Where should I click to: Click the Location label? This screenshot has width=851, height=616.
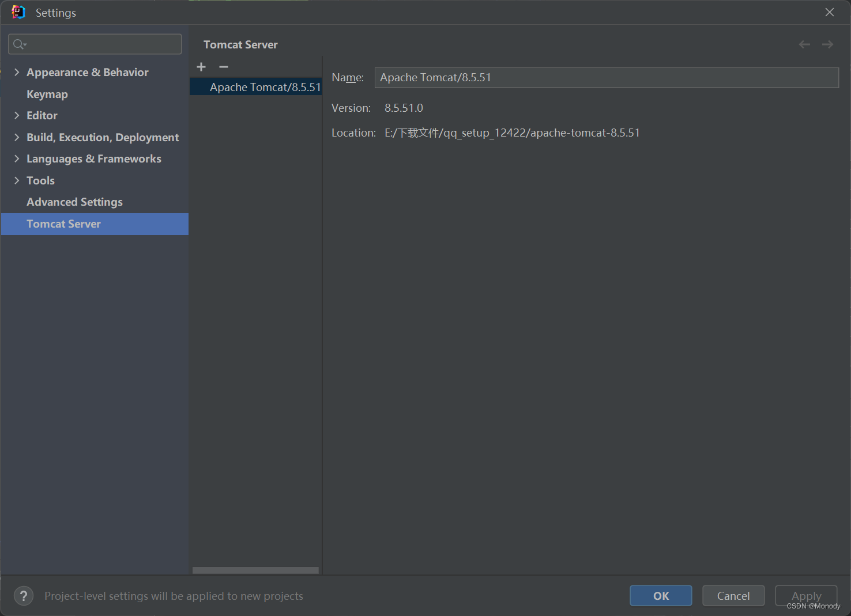click(353, 133)
